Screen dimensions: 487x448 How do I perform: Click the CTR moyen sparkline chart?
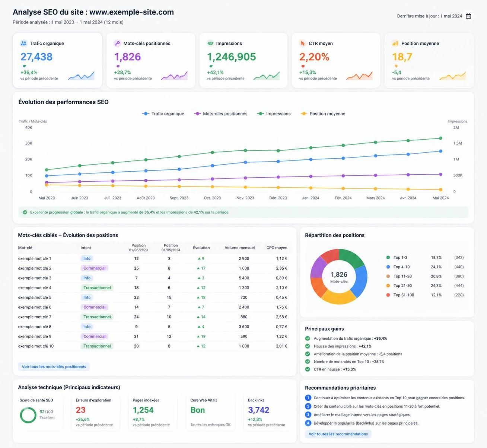coord(359,76)
